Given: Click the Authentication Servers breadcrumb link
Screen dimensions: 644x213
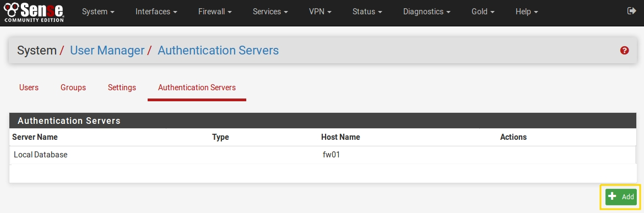Looking at the screenshot, I should click(x=218, y=51).
